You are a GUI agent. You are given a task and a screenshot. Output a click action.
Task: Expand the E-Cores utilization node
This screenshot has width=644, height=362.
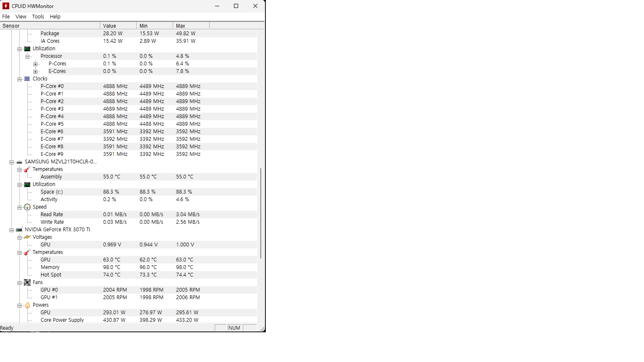[35, 72]
